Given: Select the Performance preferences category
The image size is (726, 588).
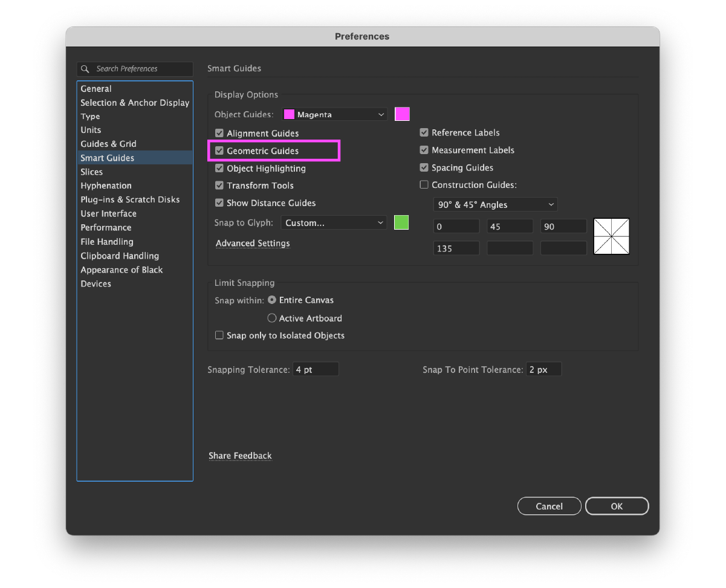Looking at the screenshot, I should pyautogui.click(x=106, y=227).
